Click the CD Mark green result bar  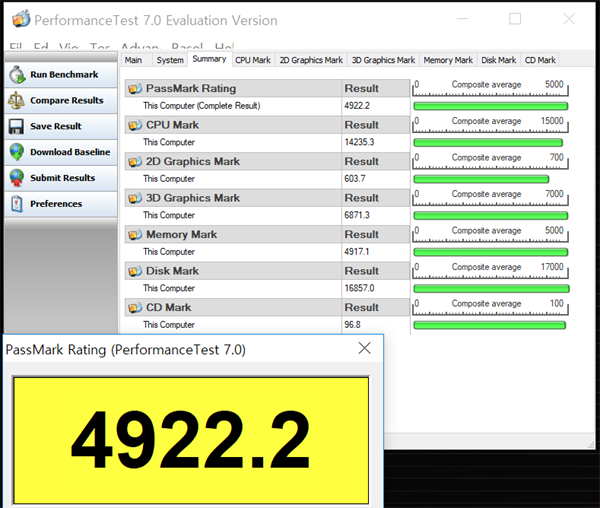tap(489, 325)
